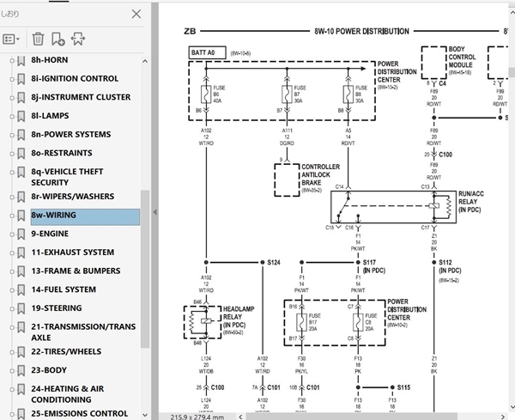Click the bookmark icon beside 14-FUEL SYSTEM
Image resolution: width=515 pixels, height=420 pixels.
pos(21,290)
